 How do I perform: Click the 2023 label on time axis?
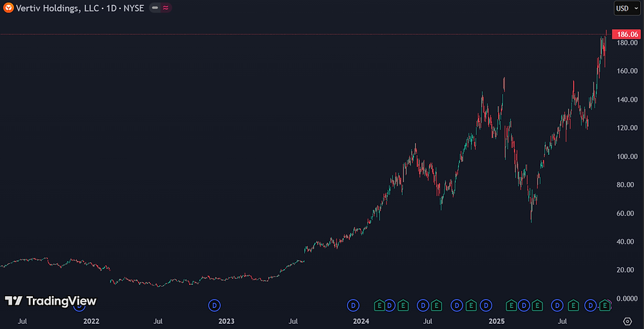(227, 320)
